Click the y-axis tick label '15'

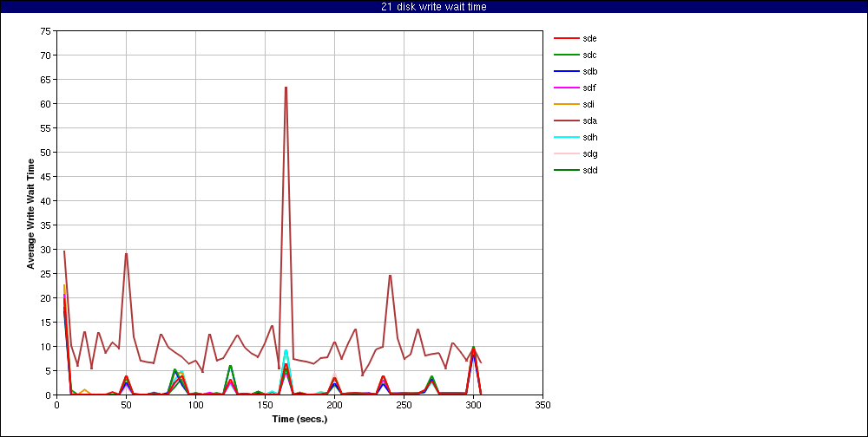point(46,322)
